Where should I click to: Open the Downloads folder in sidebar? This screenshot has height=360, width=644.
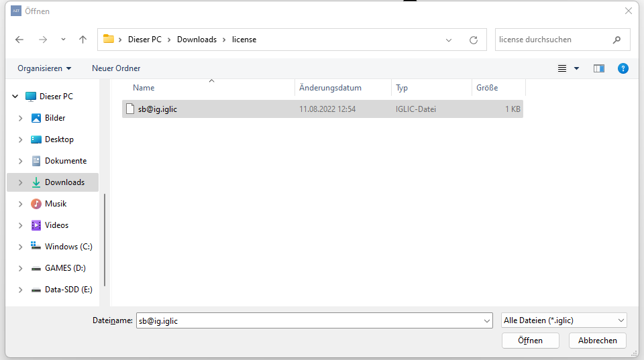point(64,182)
